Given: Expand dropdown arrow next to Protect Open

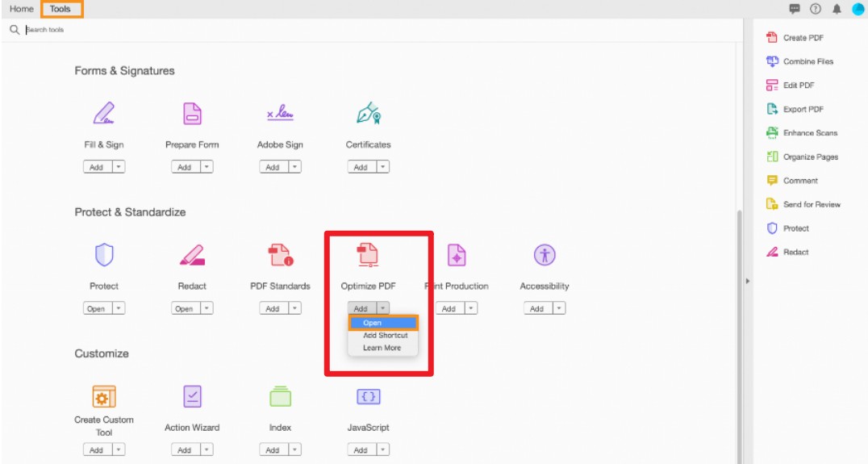Looking at the screenshot, I should (x=119, y=308).
